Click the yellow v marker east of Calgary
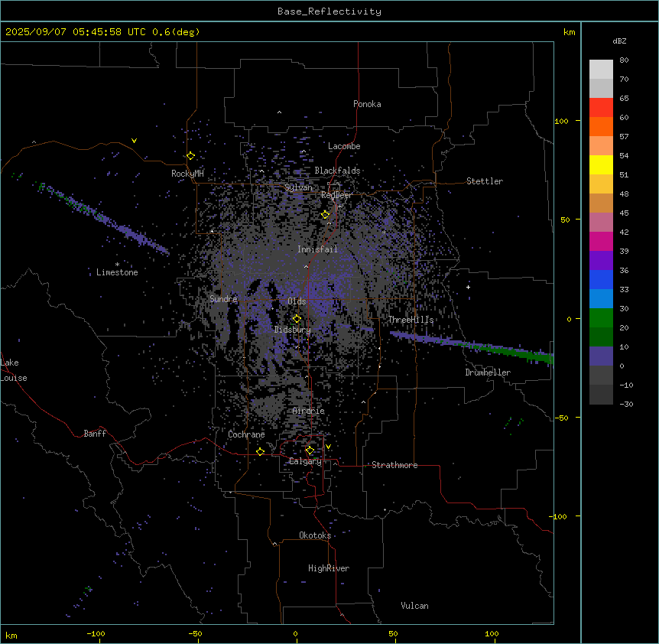Image resolution: width=659 pixels, height=644 pixels. tap(328, 447)
